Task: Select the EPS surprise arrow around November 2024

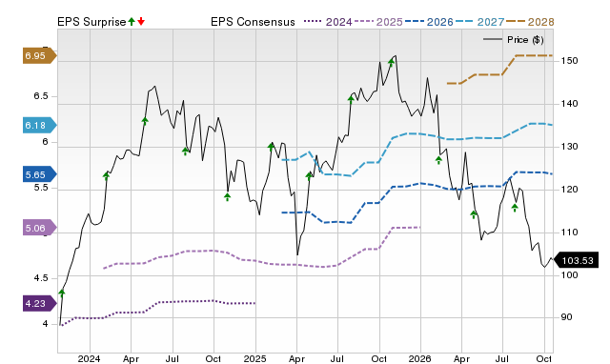Action: point(227,197)
